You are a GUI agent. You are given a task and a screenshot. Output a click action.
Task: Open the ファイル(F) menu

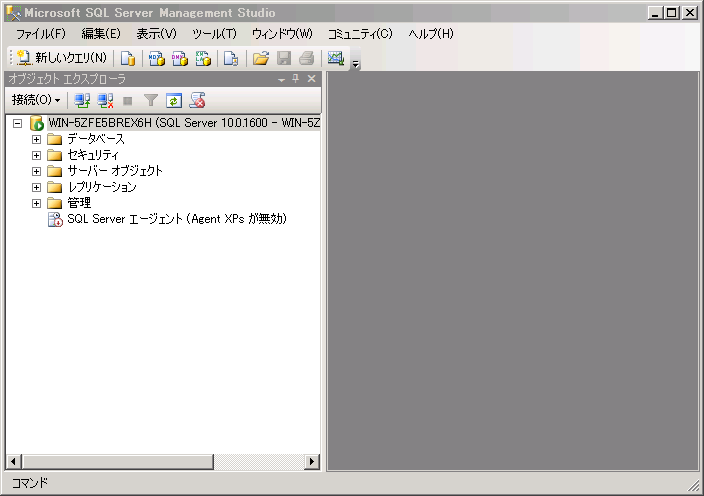click(41, 34)
